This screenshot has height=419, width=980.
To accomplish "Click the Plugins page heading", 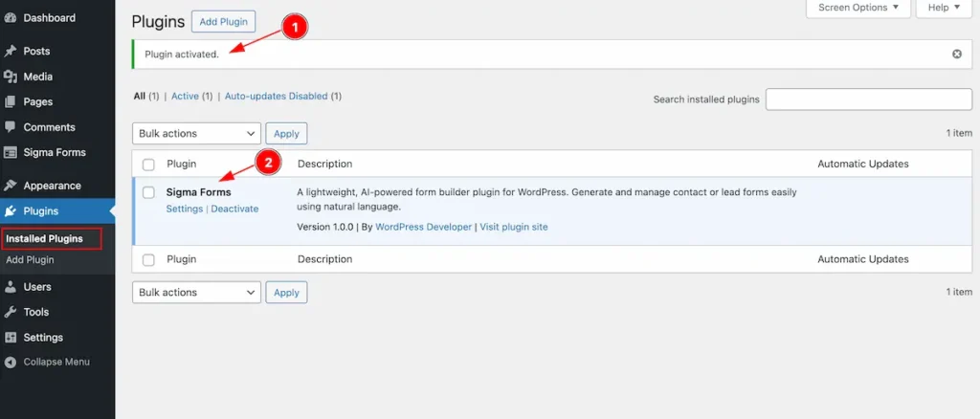I will pos(158,22).
